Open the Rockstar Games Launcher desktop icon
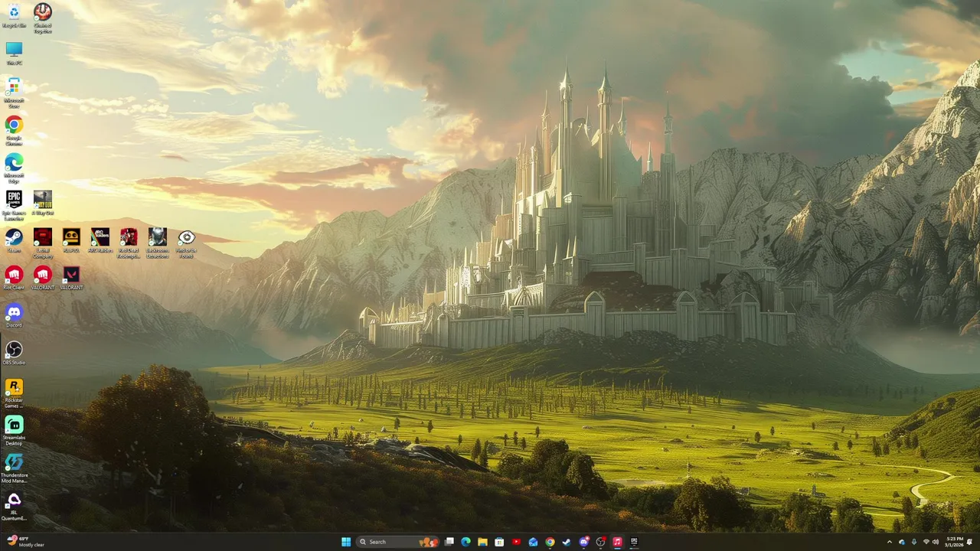The image size is (980, 551). tap(14, 393)
